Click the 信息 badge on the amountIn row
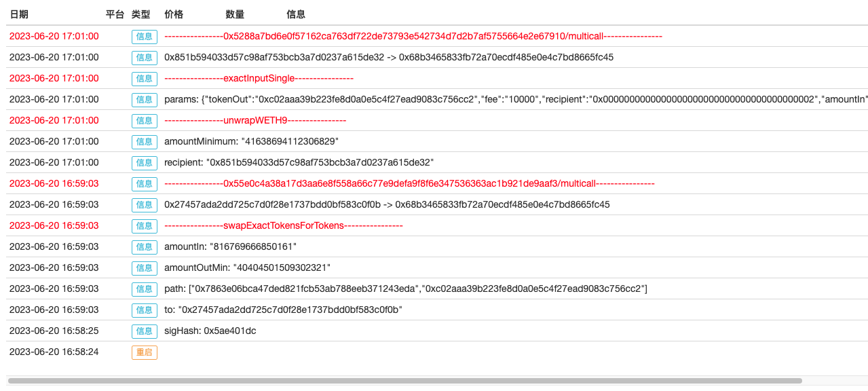This screenshot has height=391, width=868. tap(144, 247)
